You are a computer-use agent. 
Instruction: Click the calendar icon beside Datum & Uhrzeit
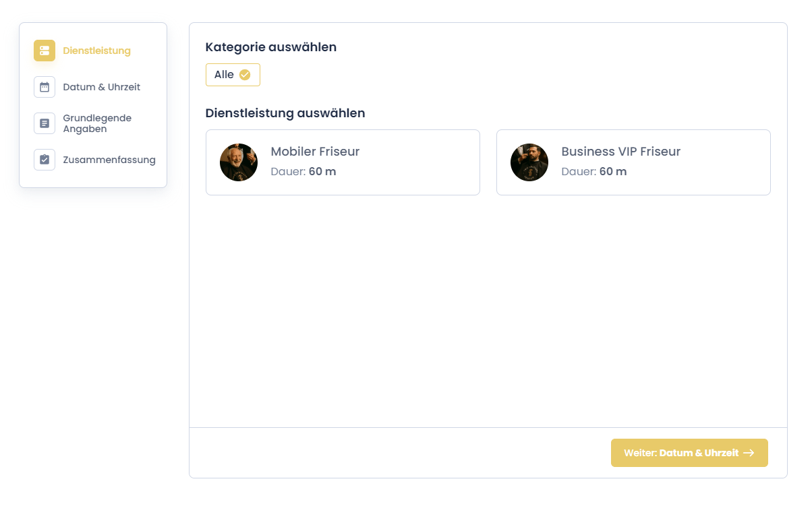tap(44, 87)
